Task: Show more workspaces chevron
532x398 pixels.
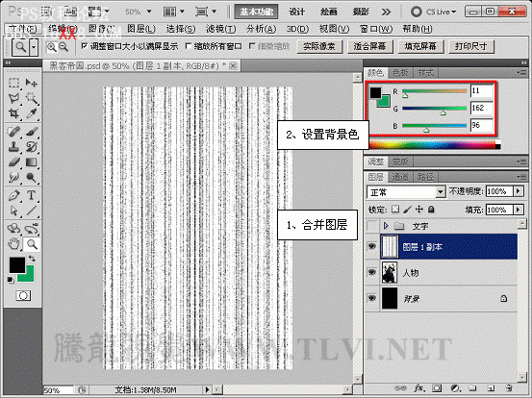Action: click(386, 12)
